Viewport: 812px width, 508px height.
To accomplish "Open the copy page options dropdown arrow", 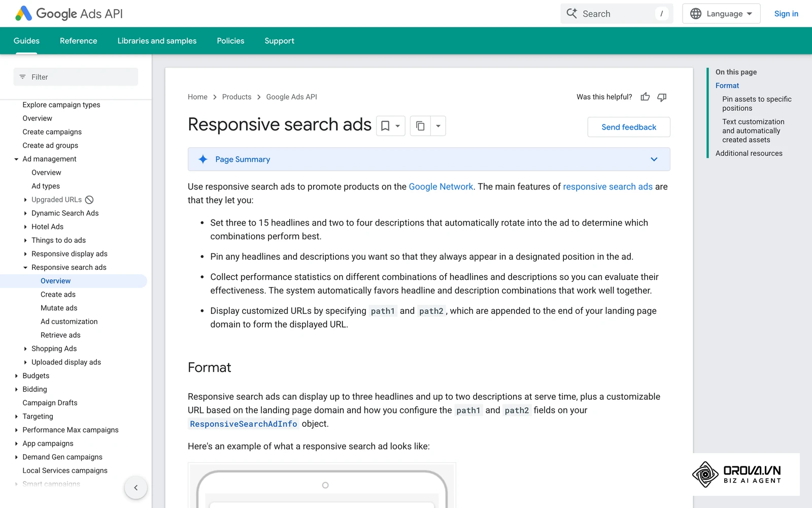I will [438, 125].
